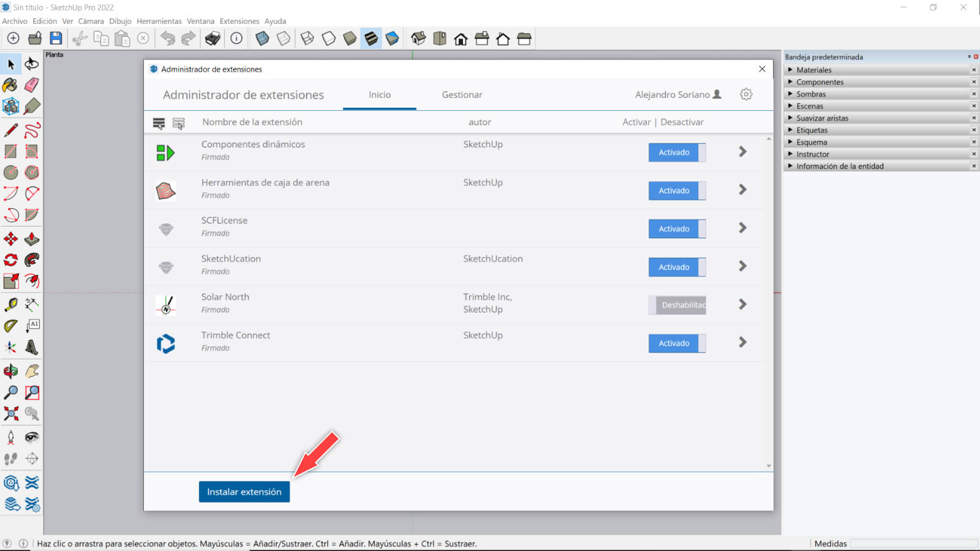Select the Eraser tool
The image size is (980, 551).
[x=32, y=85]
